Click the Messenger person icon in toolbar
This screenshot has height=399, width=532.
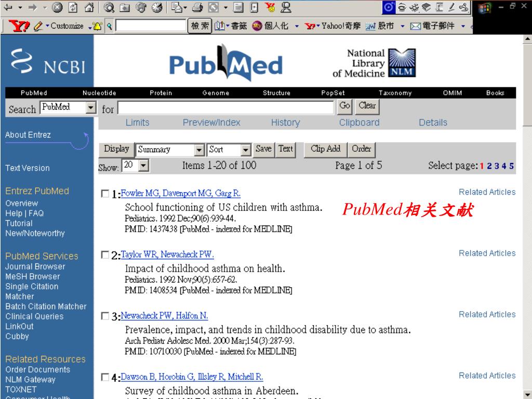click(x=286, y=7)
